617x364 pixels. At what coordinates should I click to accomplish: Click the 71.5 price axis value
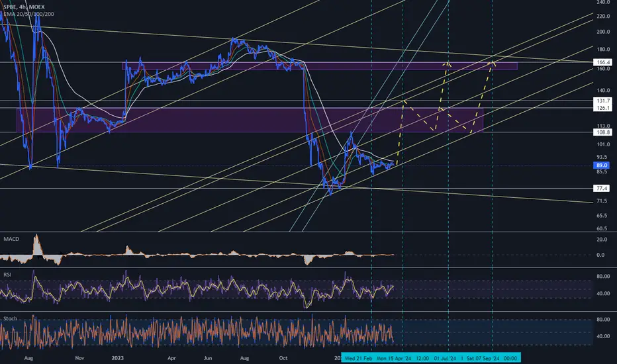coord(602,201)
